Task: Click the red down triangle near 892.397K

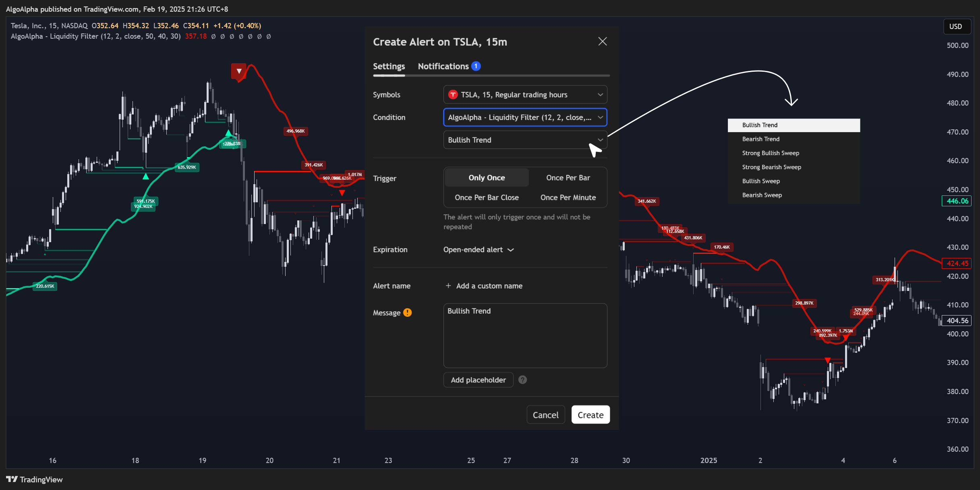Action: [x=827, y=360]
